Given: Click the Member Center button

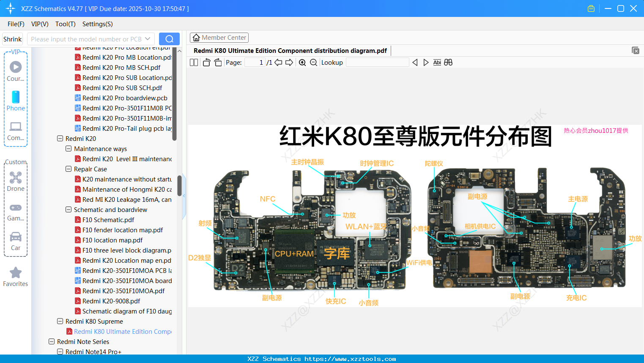Looking at the screenshot, I should pos(219,37).
